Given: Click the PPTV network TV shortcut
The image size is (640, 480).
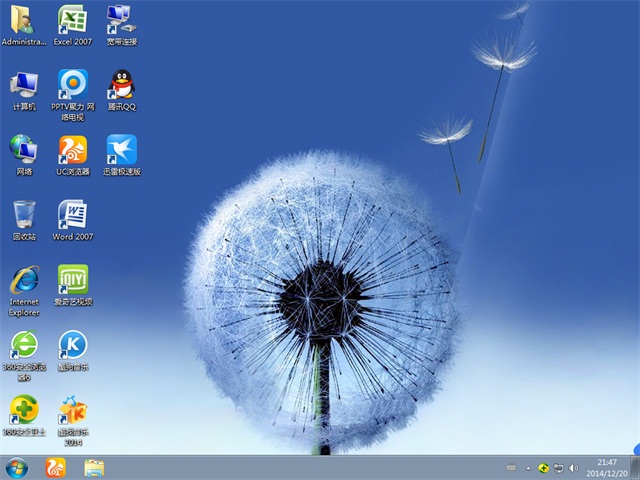Looking at the screenshot, I should tap(72, 85).
